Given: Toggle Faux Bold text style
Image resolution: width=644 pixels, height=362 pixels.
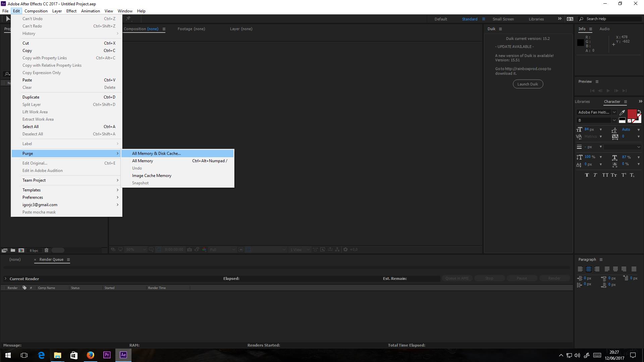Looking at the screenshot, I should [587, 175].
